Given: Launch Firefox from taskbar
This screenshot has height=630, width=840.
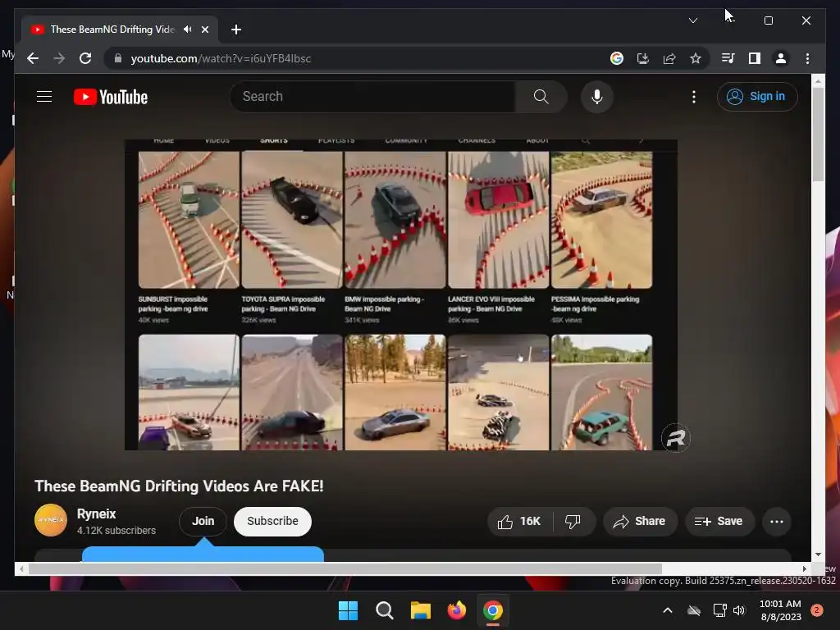Looking at the screenshot, I should [456, 610].
